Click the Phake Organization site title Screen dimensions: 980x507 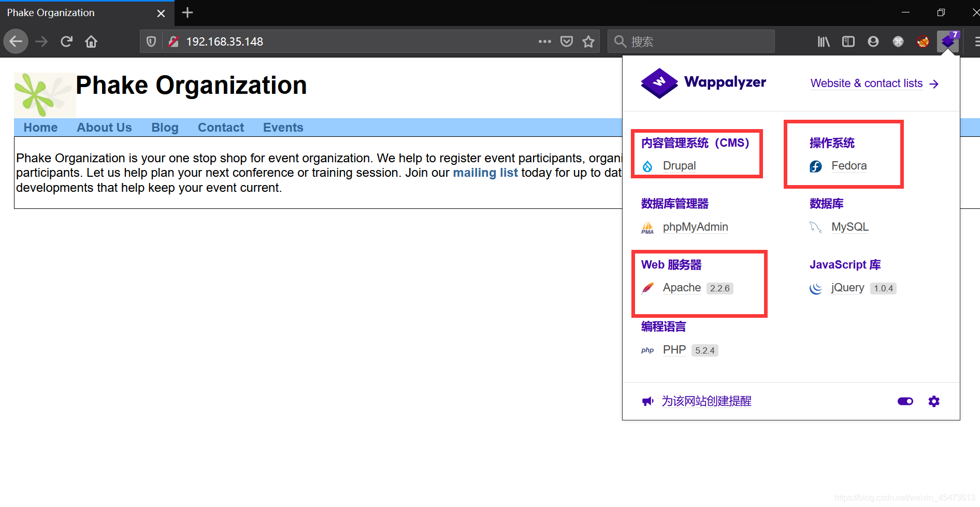tap(191, 85)
